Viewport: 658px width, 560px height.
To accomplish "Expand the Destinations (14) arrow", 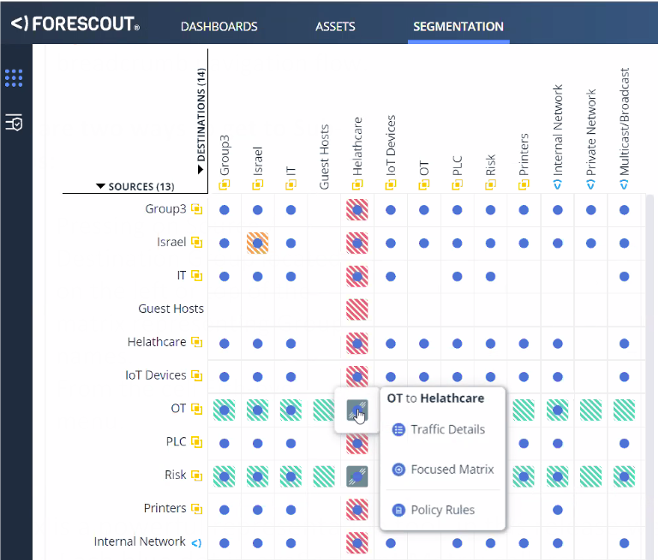I will 200,170.
